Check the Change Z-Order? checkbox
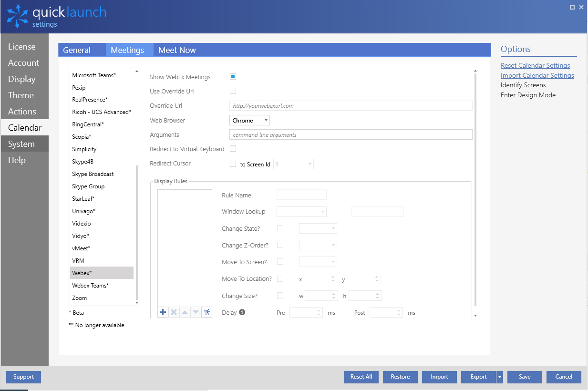Image resolution: width=588 pixels, height=391 pixels. [280, 245]
